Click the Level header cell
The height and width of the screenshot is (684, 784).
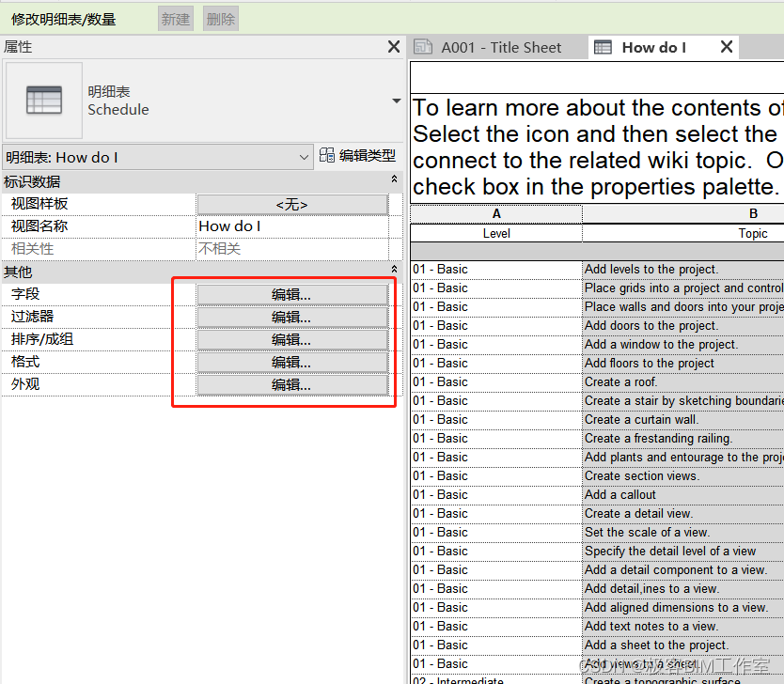496,233
